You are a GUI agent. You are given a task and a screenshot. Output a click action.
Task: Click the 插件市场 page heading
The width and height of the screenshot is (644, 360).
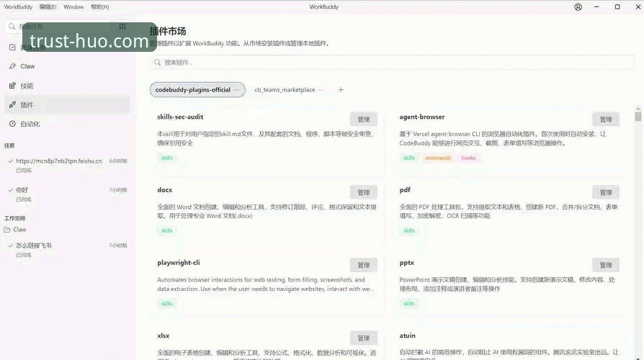[x=168, y=31]
